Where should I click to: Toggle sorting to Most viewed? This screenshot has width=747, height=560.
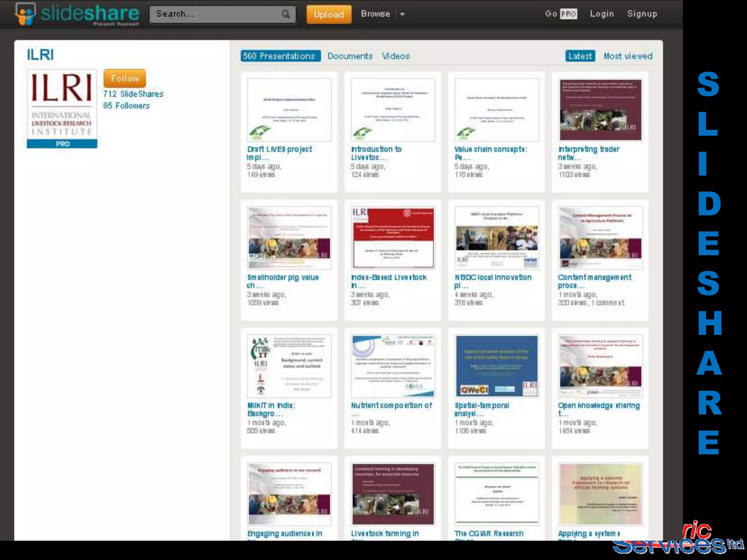[x=628, y=56]
